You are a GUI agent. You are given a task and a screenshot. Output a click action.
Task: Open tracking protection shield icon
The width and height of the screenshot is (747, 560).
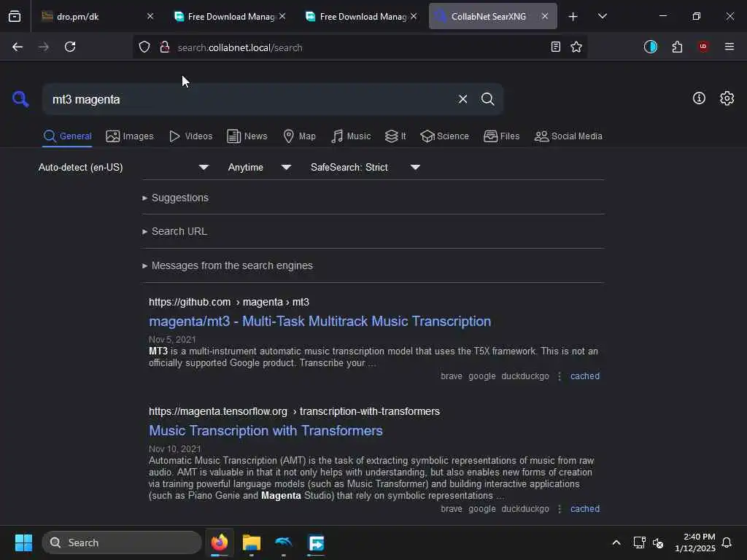144,47
